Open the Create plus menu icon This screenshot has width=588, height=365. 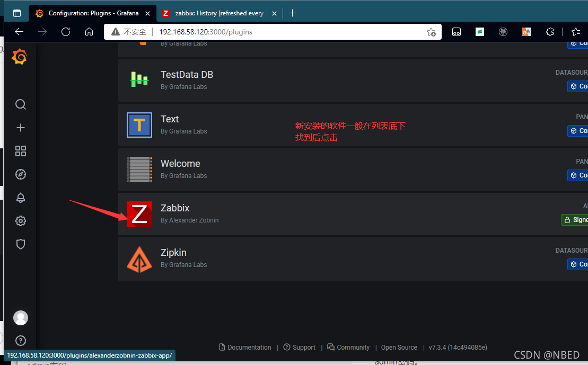[21, 128]
